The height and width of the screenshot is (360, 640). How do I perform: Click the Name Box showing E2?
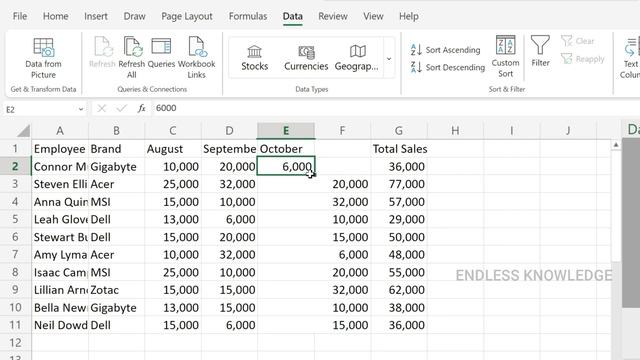[x=40, y=109]
